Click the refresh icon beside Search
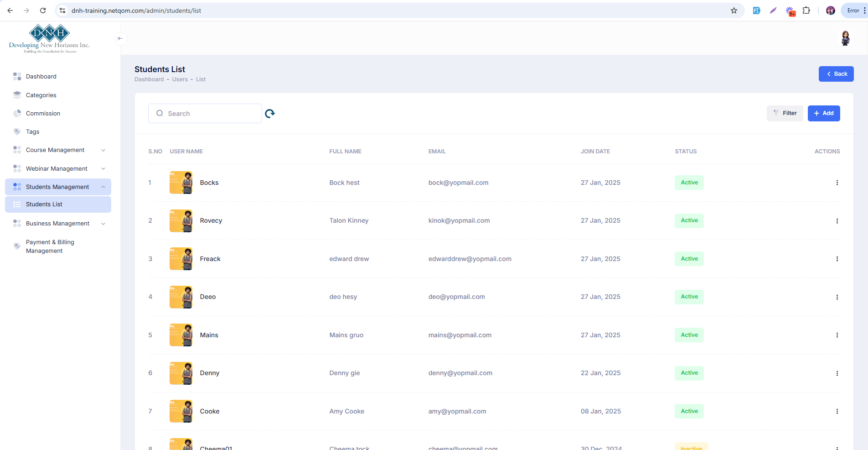868x450 pixels. click(270, 114)
